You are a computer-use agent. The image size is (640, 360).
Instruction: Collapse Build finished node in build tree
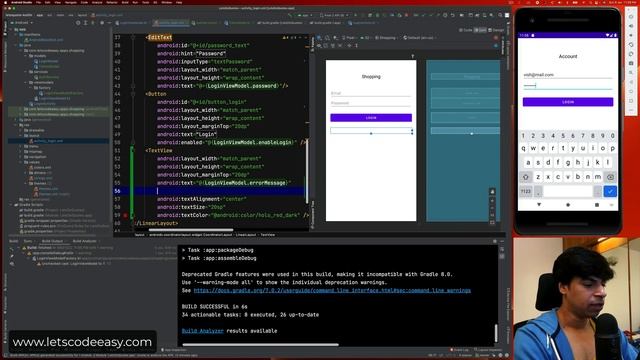(19, 248)
